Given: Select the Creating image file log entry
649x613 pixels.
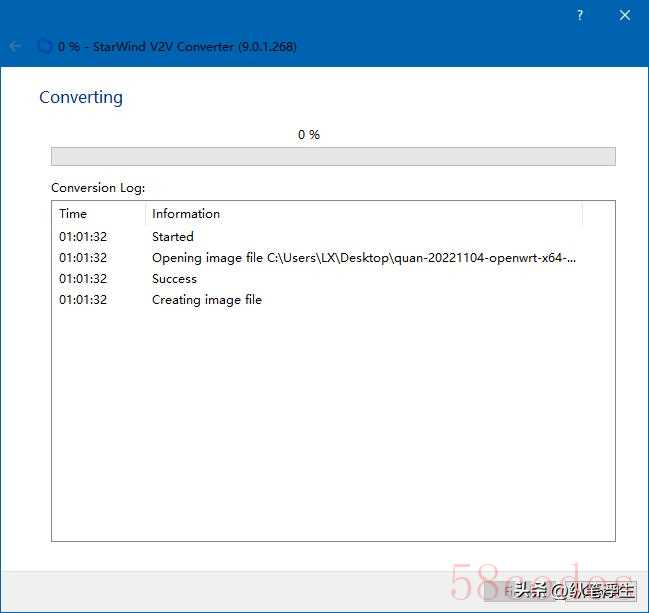Looking at the screenshot, I should click(x=207, y=300).
